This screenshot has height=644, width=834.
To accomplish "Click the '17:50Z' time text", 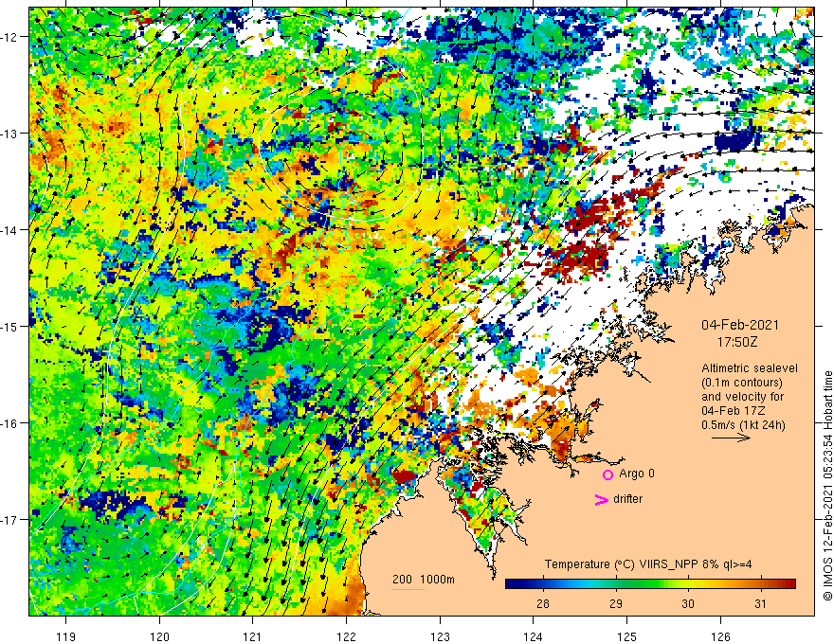I will [736, 342].
